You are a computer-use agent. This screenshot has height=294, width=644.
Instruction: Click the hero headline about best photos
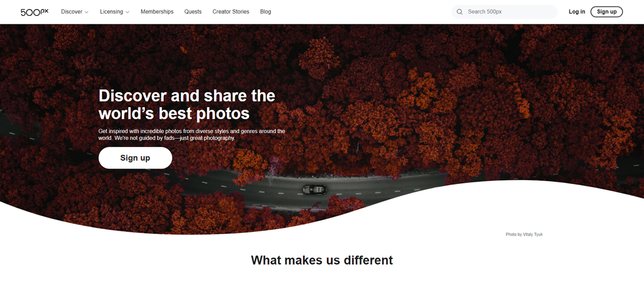click(x=187, y=104)
